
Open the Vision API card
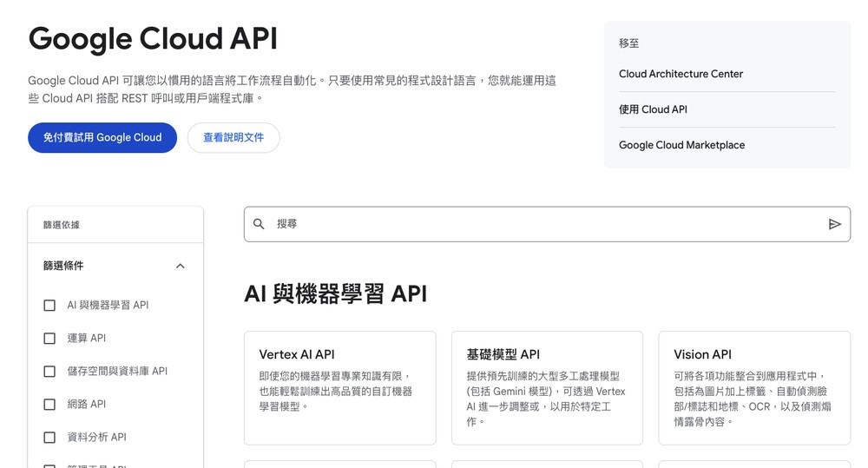coord(754,388)
